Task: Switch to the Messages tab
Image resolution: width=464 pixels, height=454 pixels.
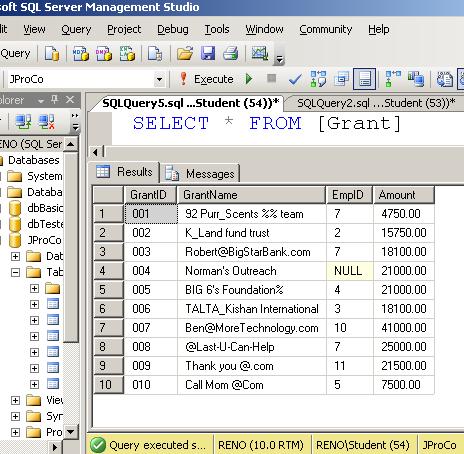Action: click(x=201, y=173)
